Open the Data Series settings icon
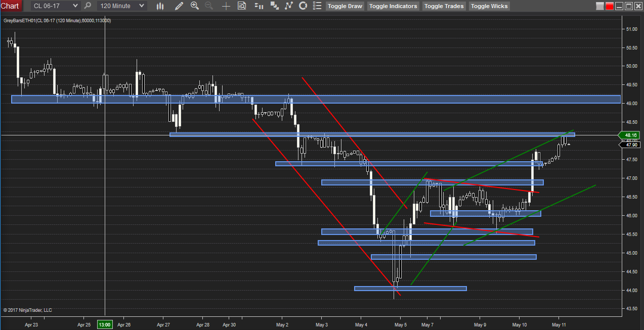Screen dimensions: 644x330 [x=275, y=6]
